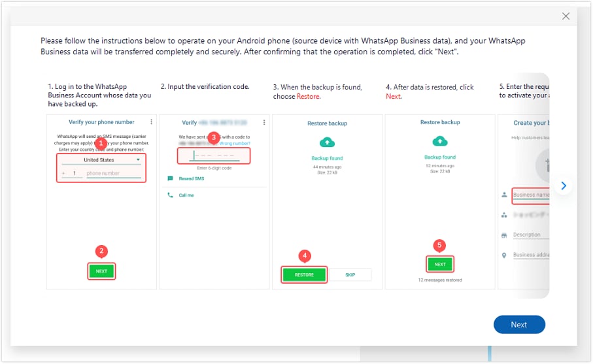Click the "52 minutes ago" text
593x364 pixels.
(x=440, y=165)
